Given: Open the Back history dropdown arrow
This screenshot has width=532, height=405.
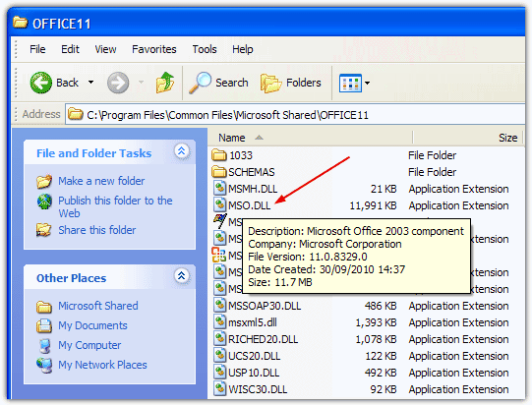Looking at the screenshot, I should 90,83.
